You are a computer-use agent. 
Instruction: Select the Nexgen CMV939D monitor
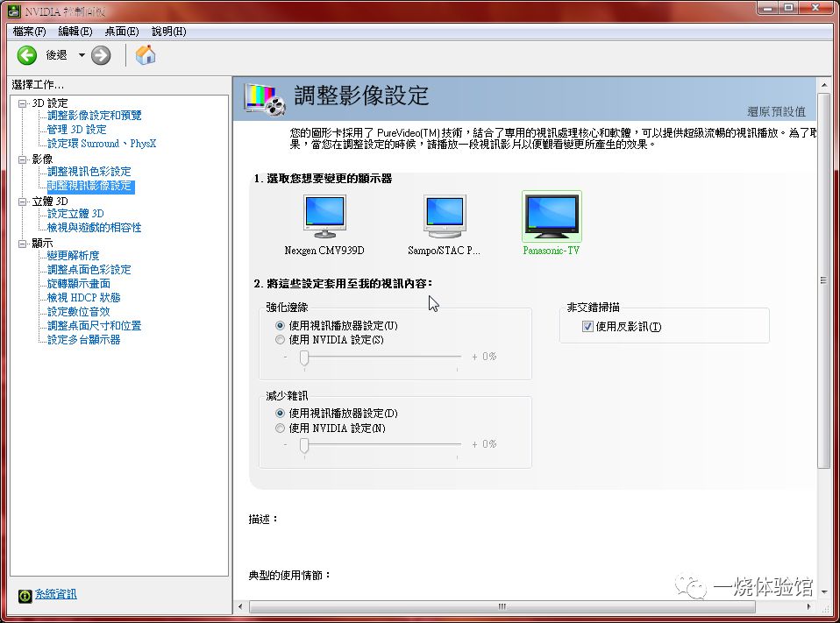pyautogui.click(x=324, y=225)
